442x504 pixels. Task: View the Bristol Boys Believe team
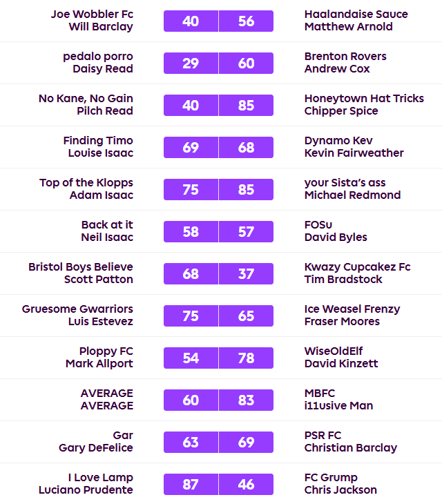[81, 267]
